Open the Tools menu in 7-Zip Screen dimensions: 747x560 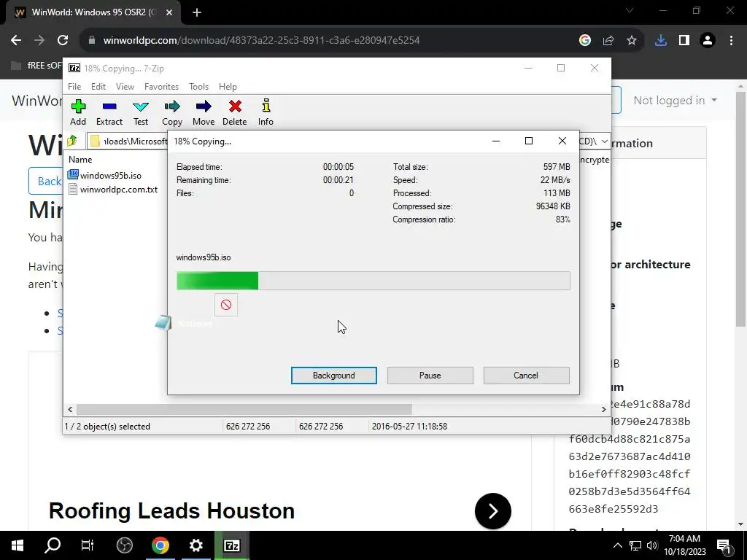coord(198,87)
